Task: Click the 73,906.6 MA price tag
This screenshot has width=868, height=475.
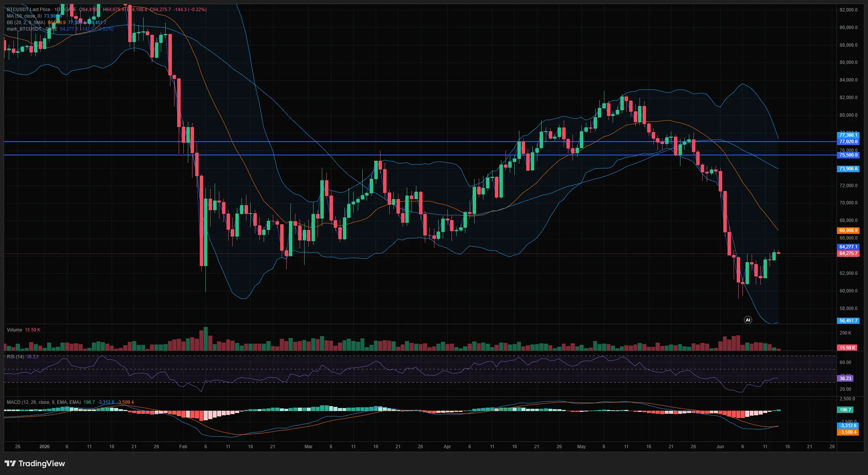Action: 848,169
